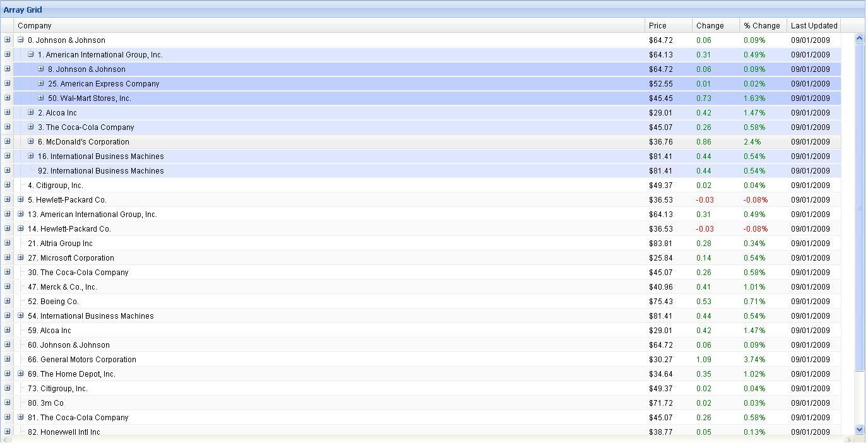
Task: Expand The Coca-Cola Company node
Action: pos(30,127)
